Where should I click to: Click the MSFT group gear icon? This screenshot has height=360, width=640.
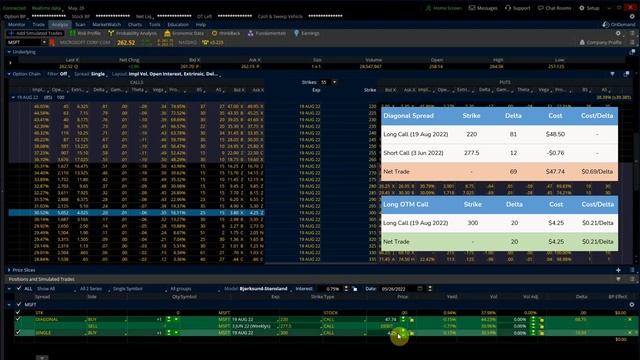(x=632, y=304)
